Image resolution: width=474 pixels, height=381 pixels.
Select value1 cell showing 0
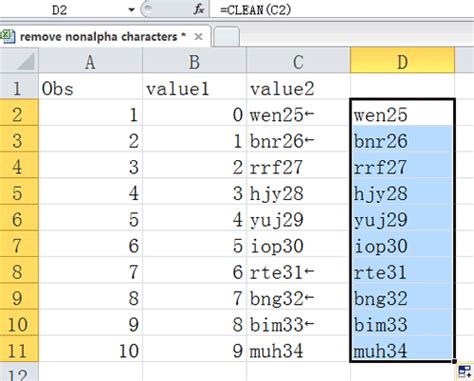[x=194, y=113]
